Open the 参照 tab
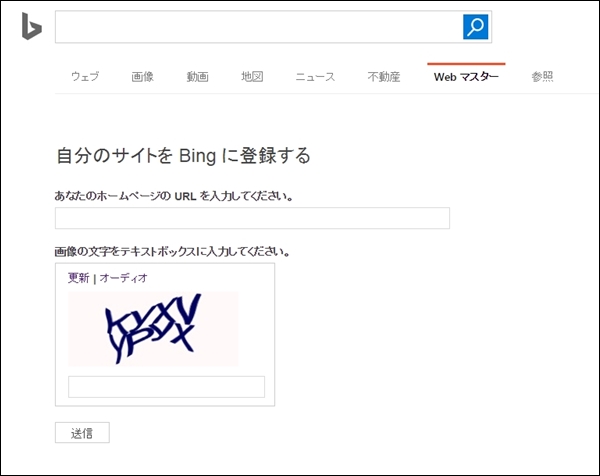Image resolution: width=600 pixels, height=476 pixels. [x=542, y=77]
